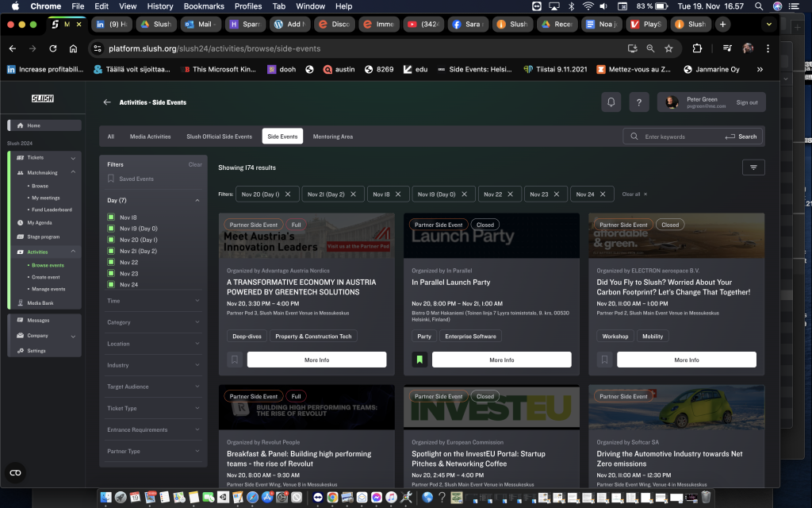This screenshot has width=812, height=508.
Task: Collapse the Matchmaking sidebar section
Action: coord(74,172)
